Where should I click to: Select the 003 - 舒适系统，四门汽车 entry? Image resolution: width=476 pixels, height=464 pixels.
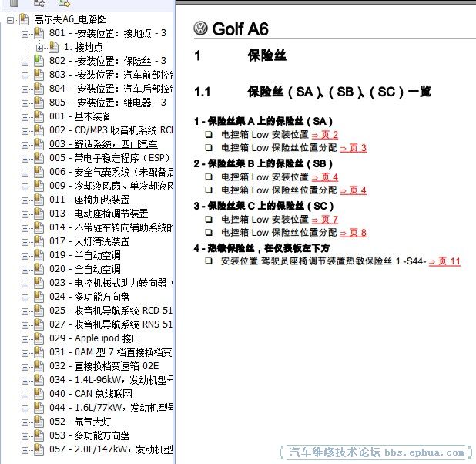click(103, 144)
